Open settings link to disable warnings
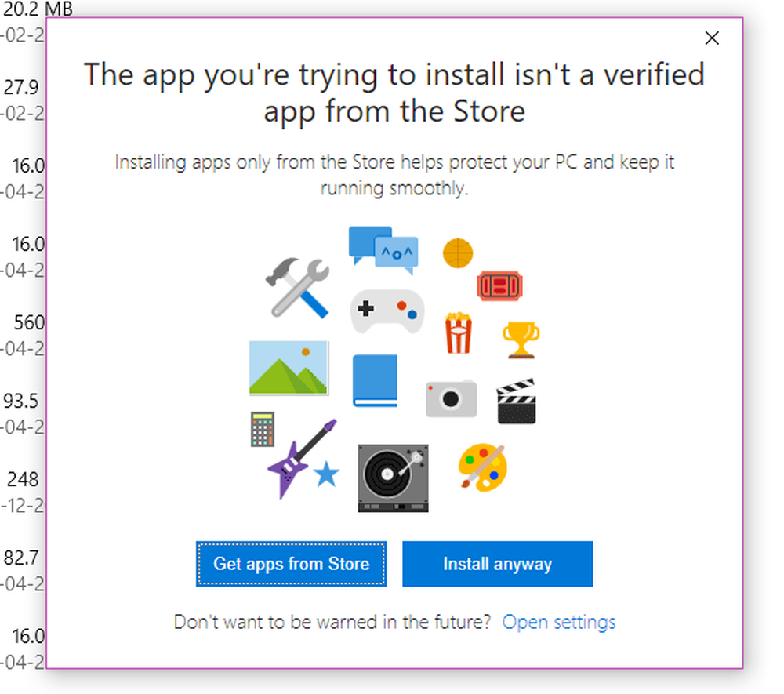Image resolution: width=784 pixels, height=694 pixels. 559,622
